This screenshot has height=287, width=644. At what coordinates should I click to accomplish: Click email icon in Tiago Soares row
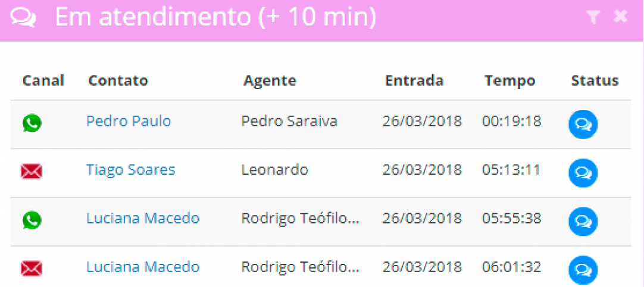pos(32,172)
